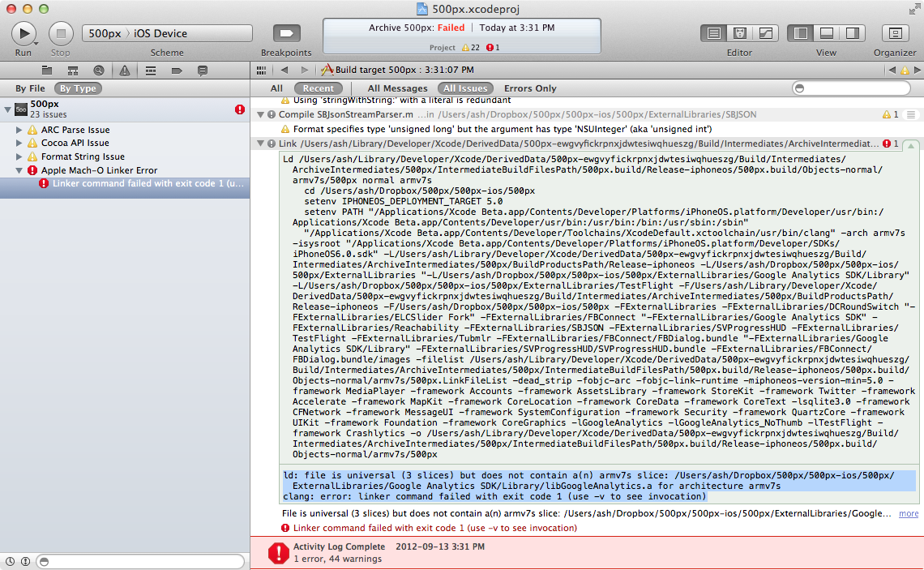
Task: Open the Log navigator speech-bubble icon
Action: pyautogui.click(x=203, y=71)
